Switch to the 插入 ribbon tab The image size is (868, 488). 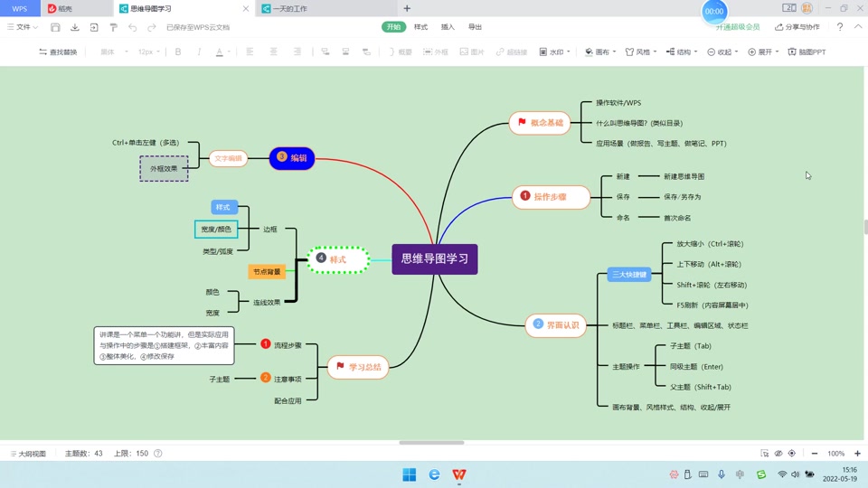pos(448,26)
